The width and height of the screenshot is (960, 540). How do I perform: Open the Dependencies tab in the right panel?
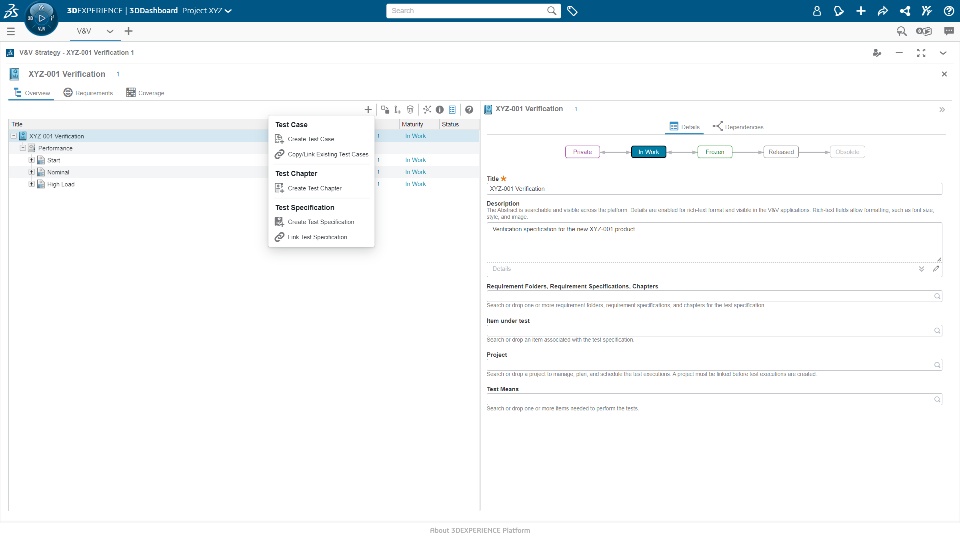[738, 127]
